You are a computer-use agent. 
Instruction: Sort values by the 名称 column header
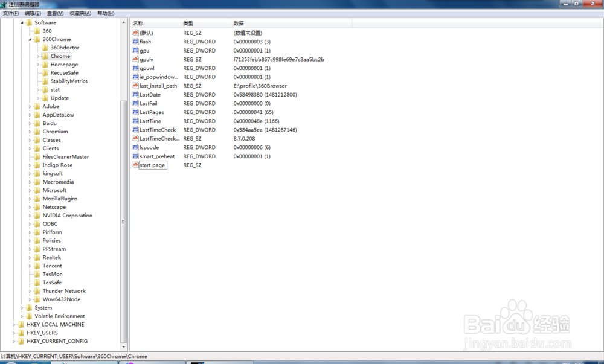click(x=156, y=24)
